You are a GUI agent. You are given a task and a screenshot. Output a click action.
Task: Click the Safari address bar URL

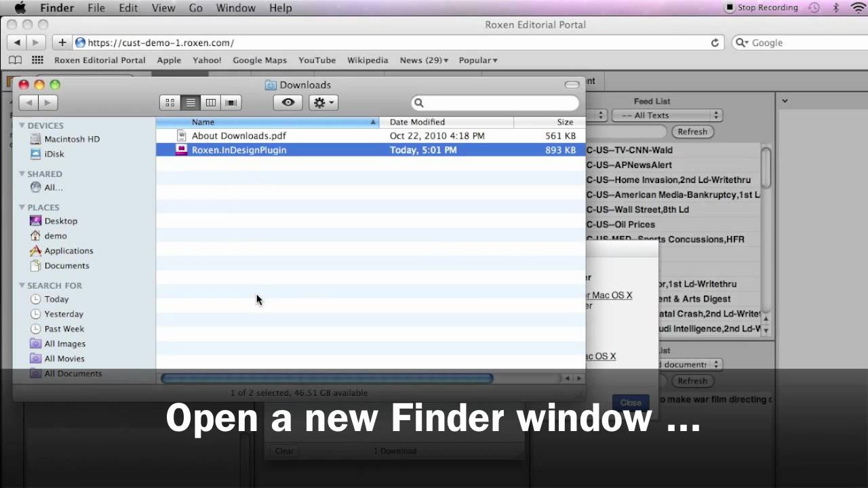point(161,43)
